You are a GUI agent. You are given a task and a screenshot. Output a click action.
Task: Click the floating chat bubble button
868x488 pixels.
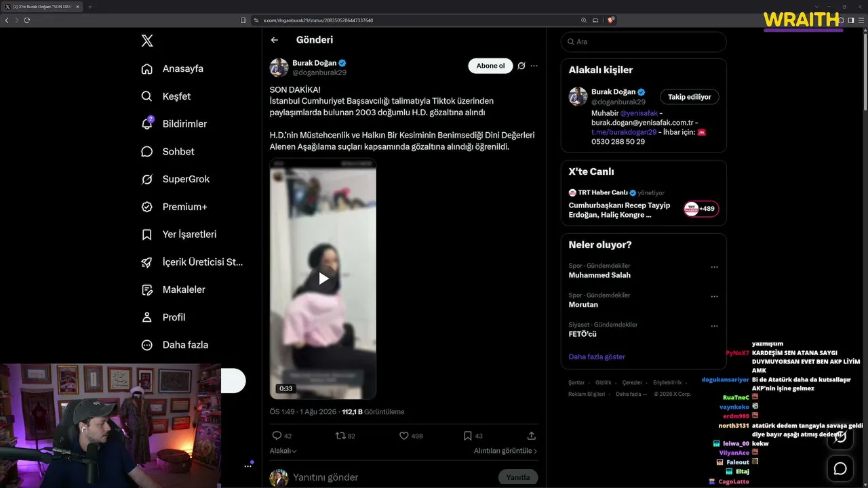[840, 468]
